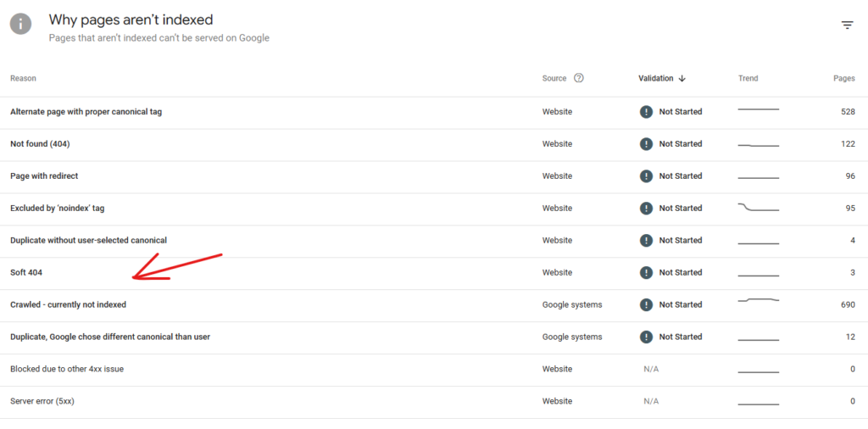Click the Crawled - currently not indexed status icon
This screenshot has height=429, width=868.
click(646, 305)
